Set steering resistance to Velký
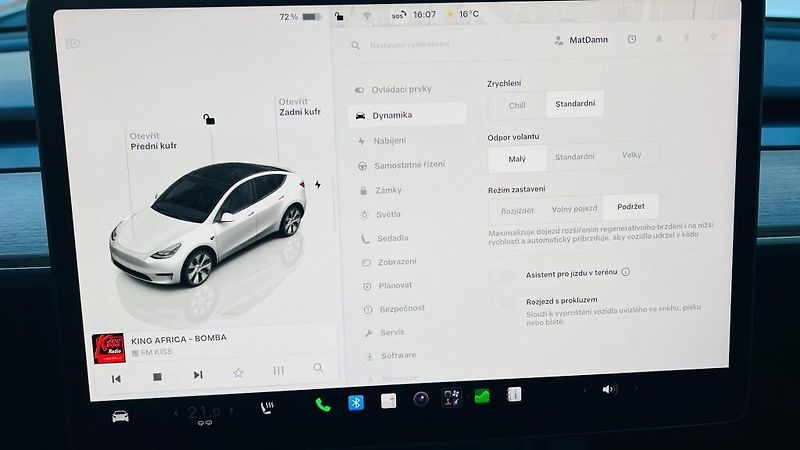The height and width of the screenshot is (450, 800). (x=632, y=155)
